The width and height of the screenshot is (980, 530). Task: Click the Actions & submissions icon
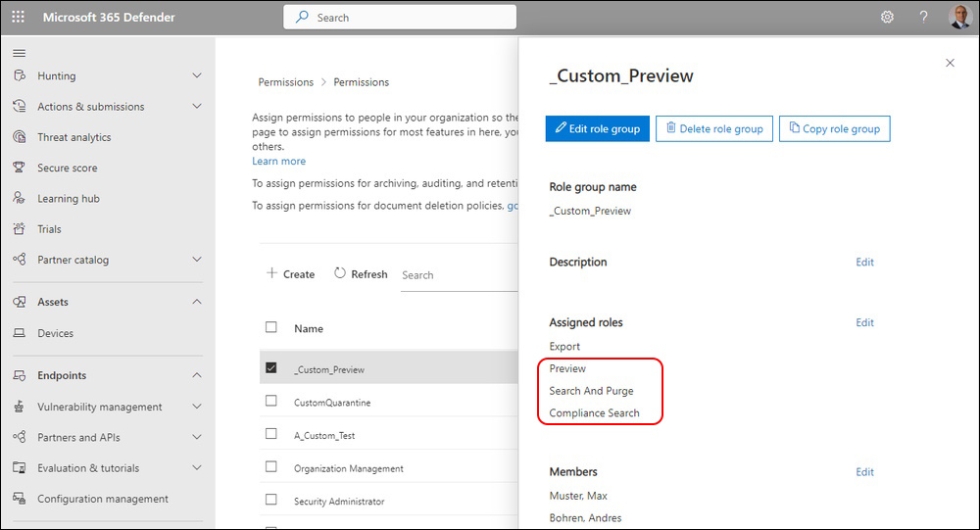point(20,106)
